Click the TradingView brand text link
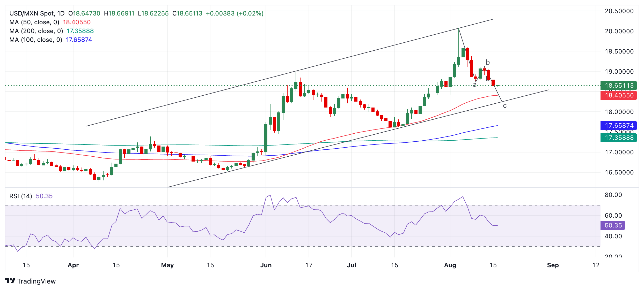 click(36, 281)
